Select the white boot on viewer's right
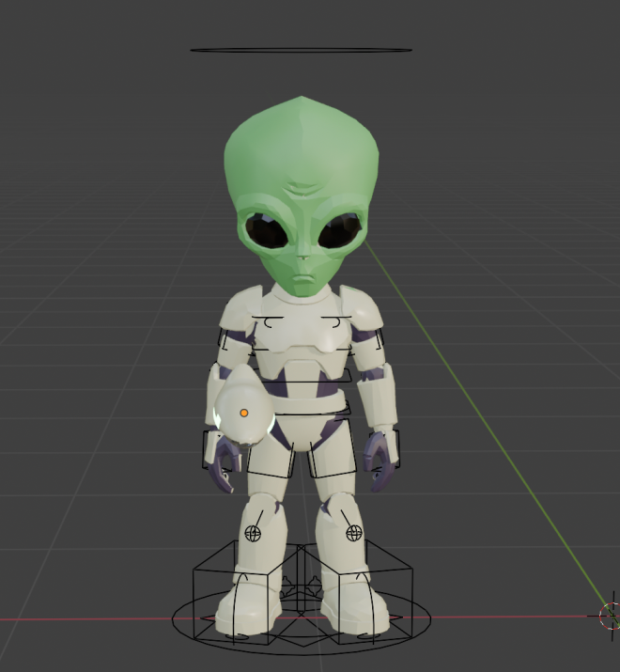Screen dimensions: 620x672 [355, 609]
